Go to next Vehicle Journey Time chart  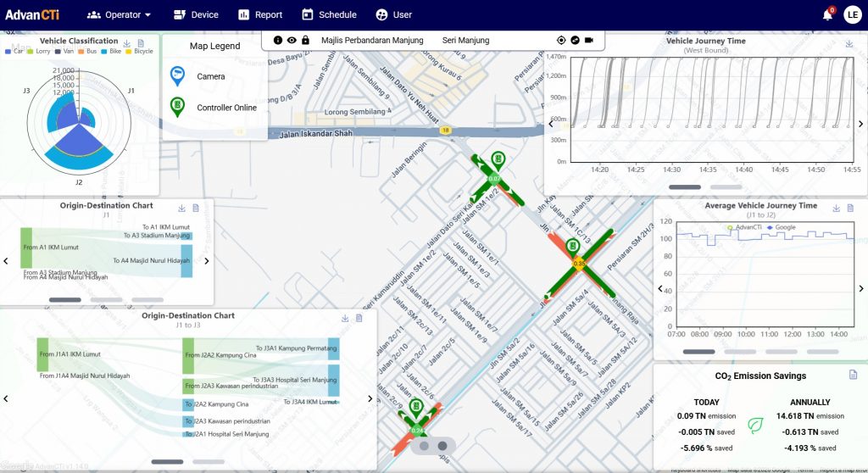861,124
